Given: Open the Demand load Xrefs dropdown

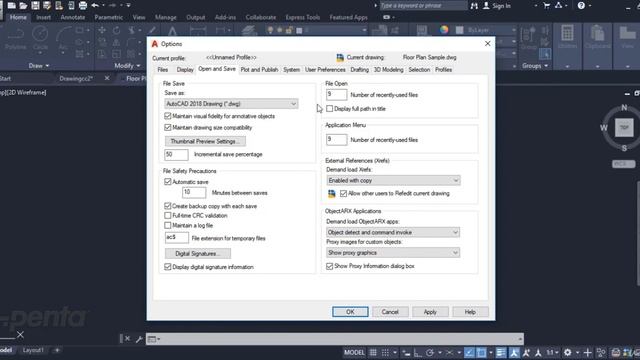Looking at the screenshot, I should pos(393,180).
